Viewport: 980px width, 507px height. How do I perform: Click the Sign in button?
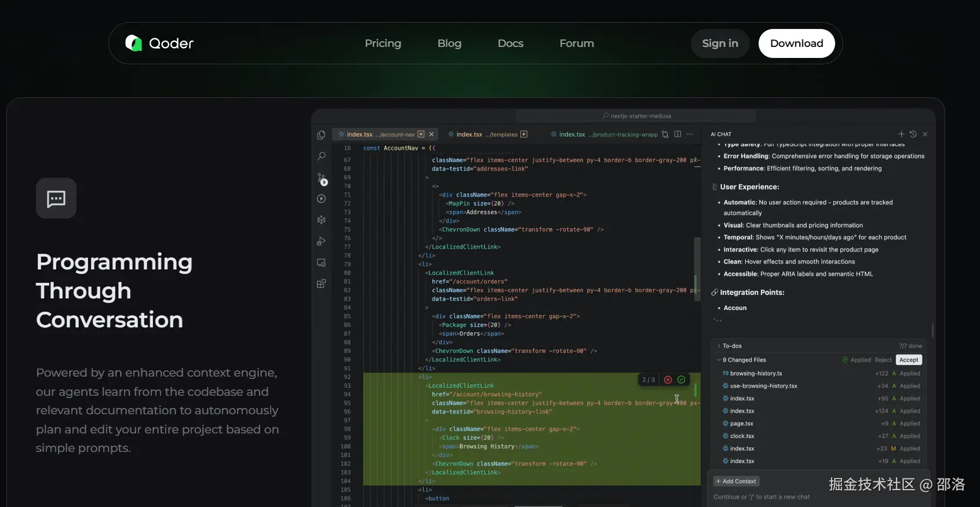720,43
